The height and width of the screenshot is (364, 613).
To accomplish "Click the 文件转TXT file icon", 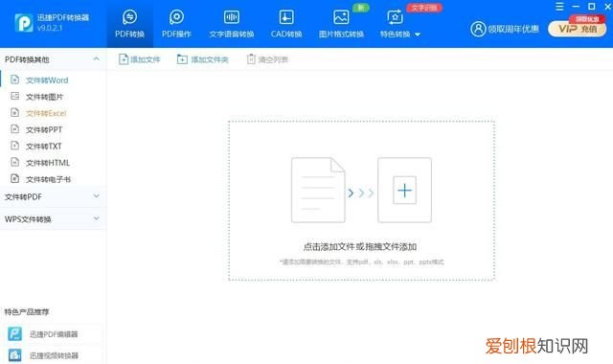I will point(15,146).
